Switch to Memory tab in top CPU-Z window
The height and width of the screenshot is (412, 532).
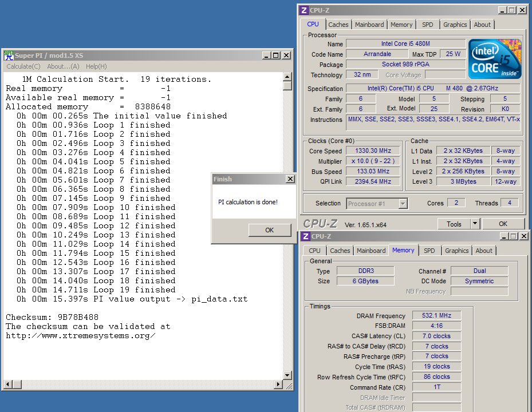pyautogui.click(x=401, y=25)
